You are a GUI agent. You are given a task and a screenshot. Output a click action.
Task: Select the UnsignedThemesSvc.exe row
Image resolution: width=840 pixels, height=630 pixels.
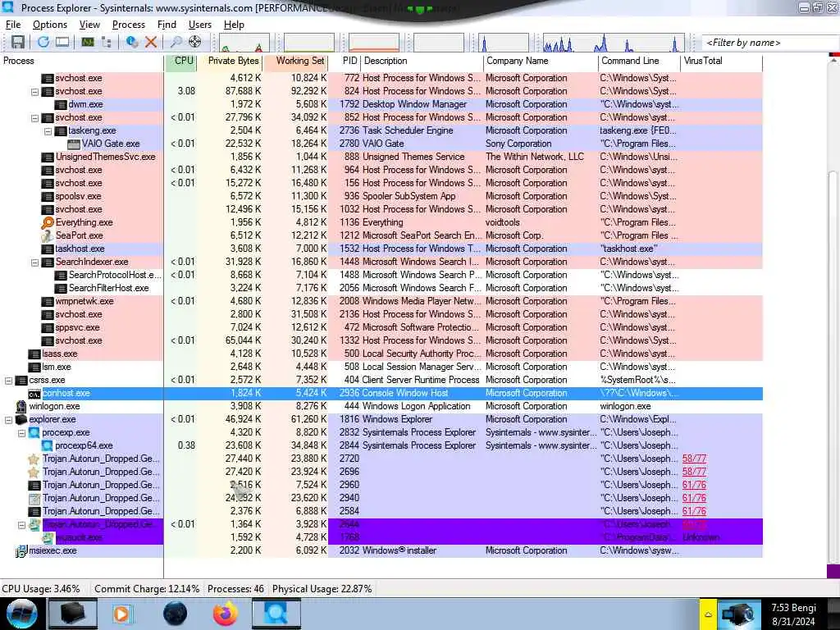click(381, 157)
